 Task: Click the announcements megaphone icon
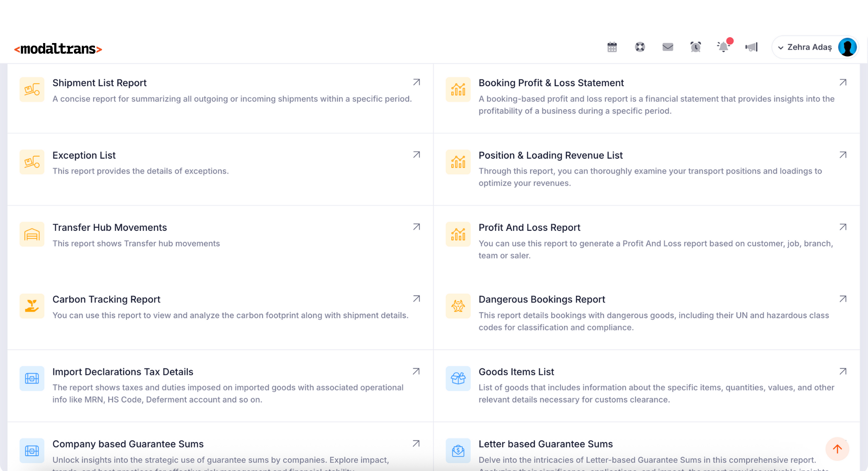click(751, 47)
